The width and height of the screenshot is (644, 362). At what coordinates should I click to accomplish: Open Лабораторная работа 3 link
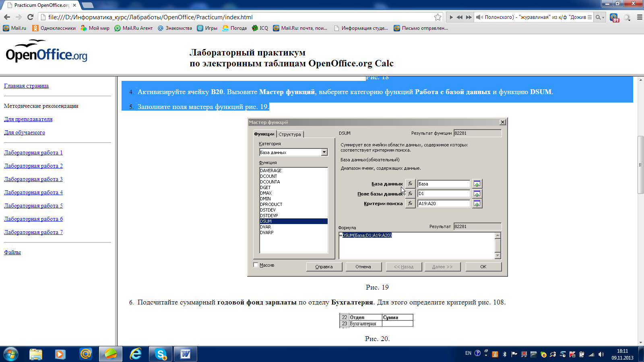(33, 179)
